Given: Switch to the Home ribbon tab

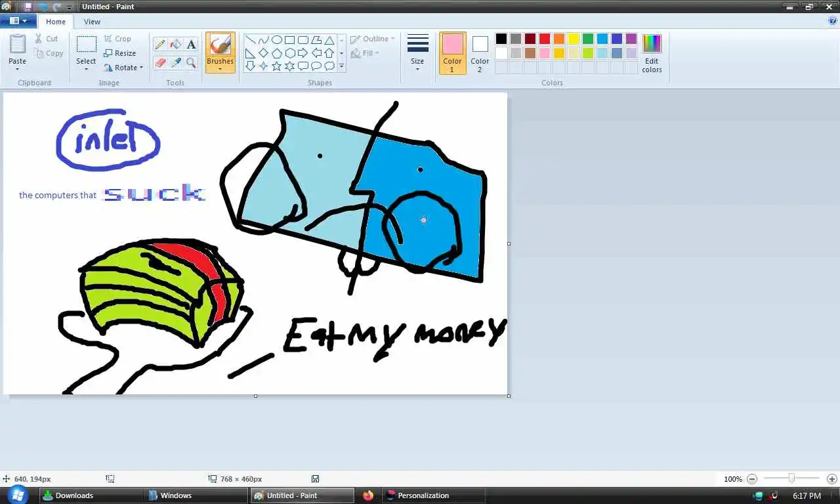Looking at the screenshot, I should (56, 22).
